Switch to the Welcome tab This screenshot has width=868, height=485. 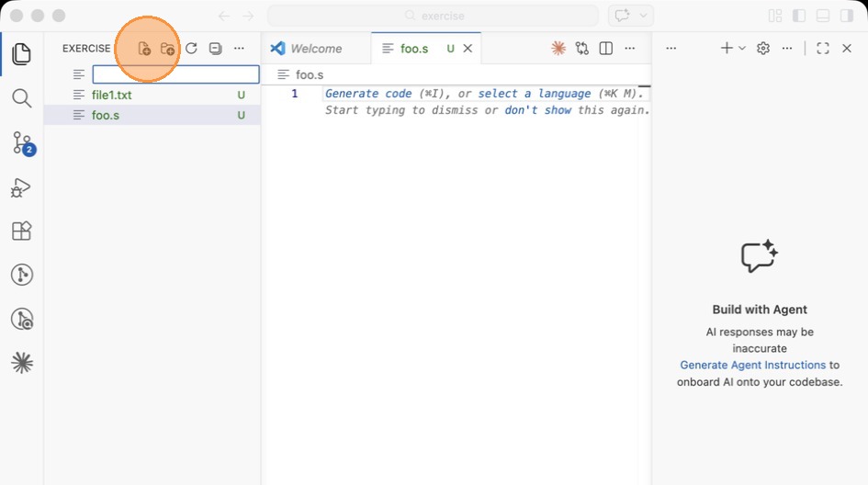(315, 49)
